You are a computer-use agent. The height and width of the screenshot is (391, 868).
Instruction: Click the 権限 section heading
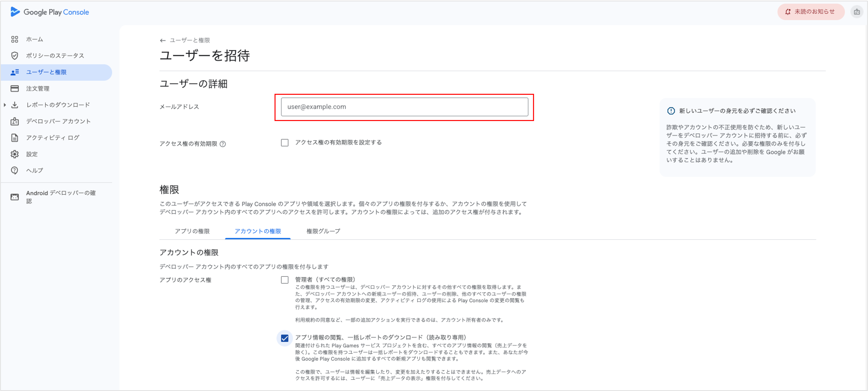[169, 190]
